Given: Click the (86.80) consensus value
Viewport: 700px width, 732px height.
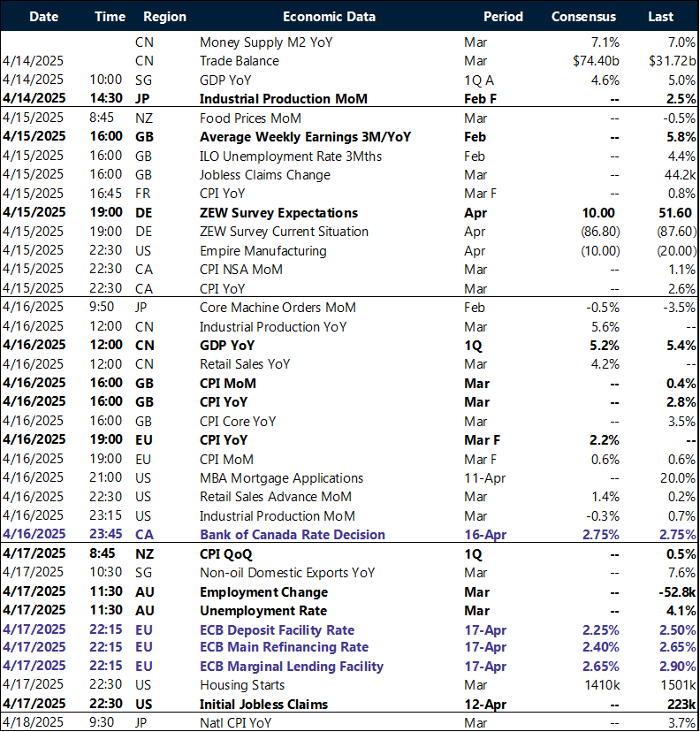Looking at the screenshot, I should (x=600, y=232).
